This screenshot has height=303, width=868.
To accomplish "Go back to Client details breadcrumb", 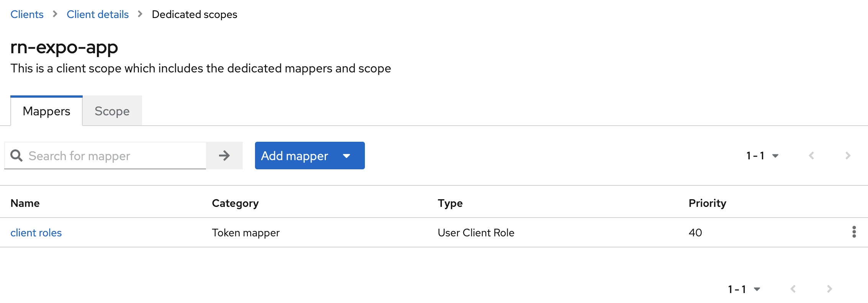I will pos(98,14).
